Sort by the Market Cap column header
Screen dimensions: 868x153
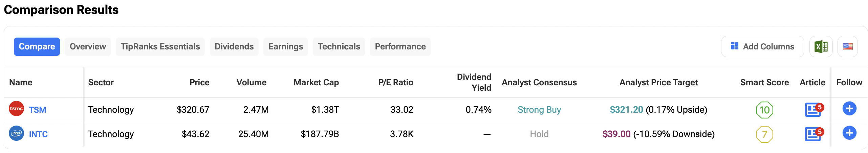[x=316, y=83]
